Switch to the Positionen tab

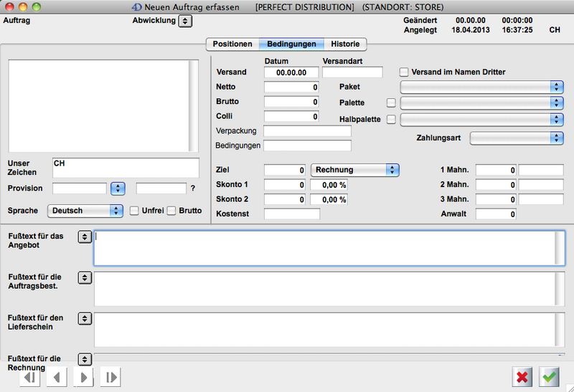[x=232, y=44]
